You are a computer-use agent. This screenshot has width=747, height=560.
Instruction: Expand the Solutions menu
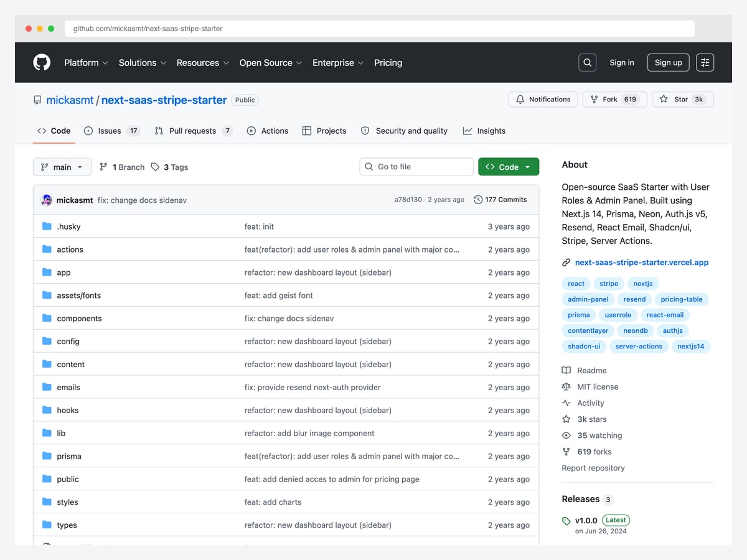pyautogui.click(x=143, y=63)
